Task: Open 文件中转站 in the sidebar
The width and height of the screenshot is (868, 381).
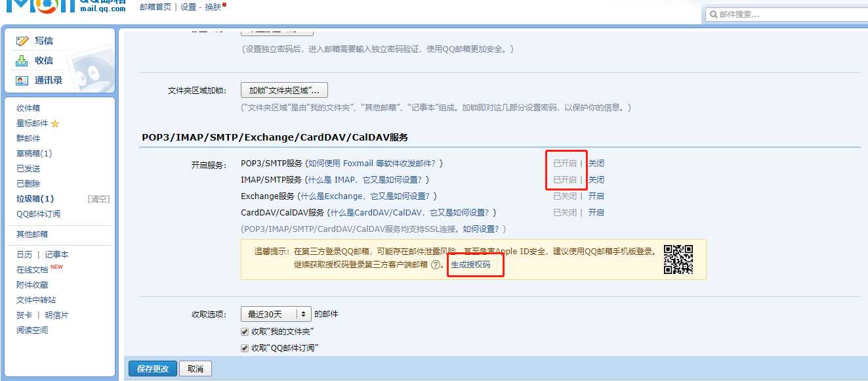Action: [x=36, y=300]
